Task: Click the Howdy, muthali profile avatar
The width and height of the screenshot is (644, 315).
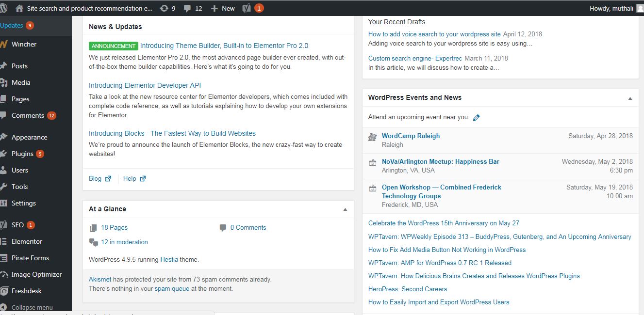Action: pos(640,8)
